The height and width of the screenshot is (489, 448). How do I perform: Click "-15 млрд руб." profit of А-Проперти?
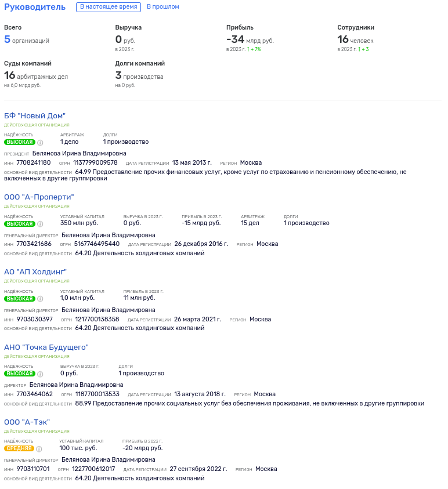(201, 223)
